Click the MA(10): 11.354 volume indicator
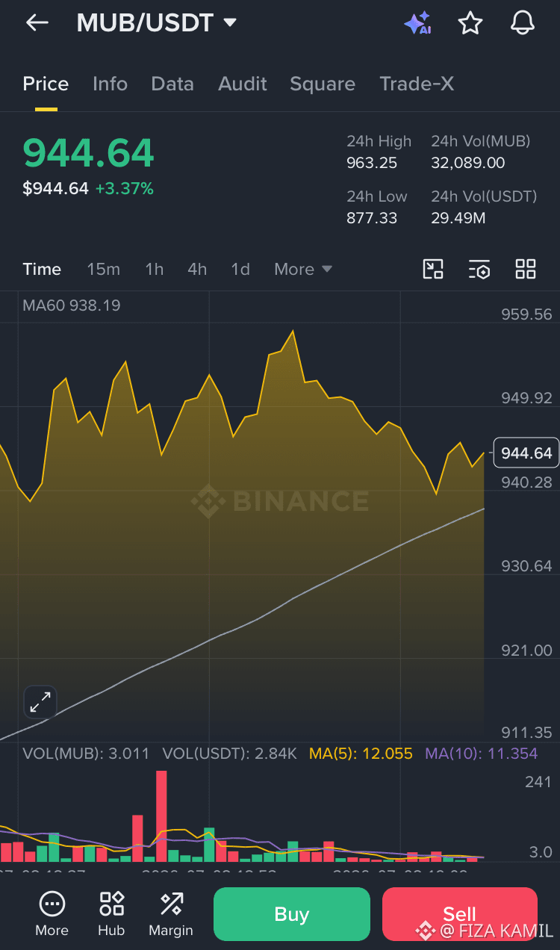This screenshot has height=950, width=560. 481,754
